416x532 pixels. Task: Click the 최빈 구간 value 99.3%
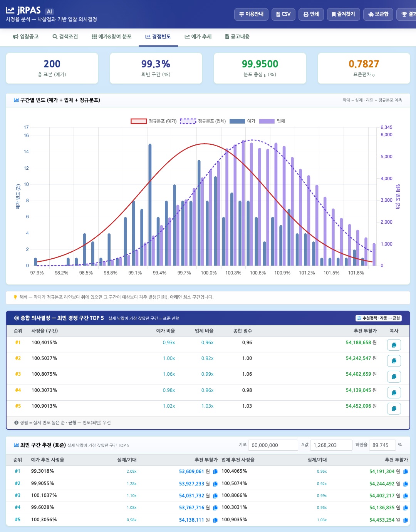coord(156,64)
